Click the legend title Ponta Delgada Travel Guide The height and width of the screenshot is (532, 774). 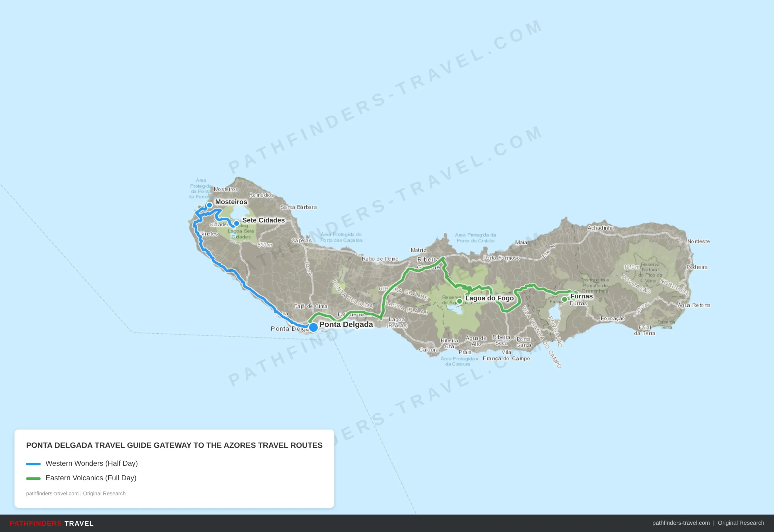tap(174, 445)
